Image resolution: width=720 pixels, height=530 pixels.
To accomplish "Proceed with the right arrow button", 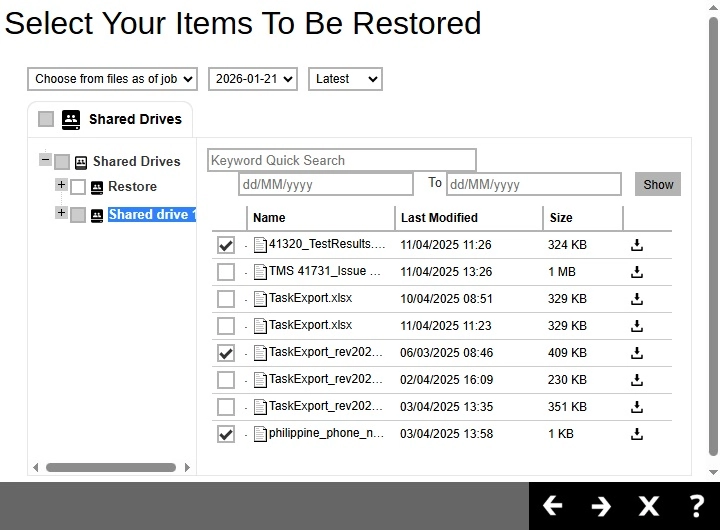I will (x=601, y=506).
